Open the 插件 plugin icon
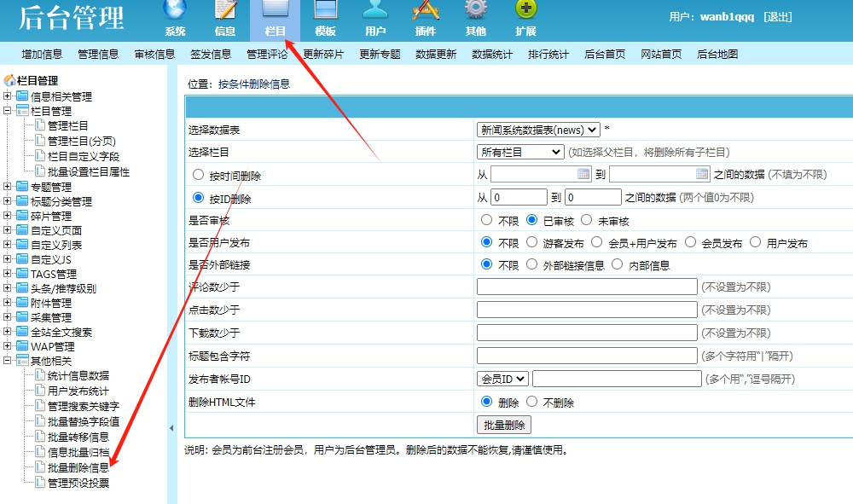 (x=426, y=9)
